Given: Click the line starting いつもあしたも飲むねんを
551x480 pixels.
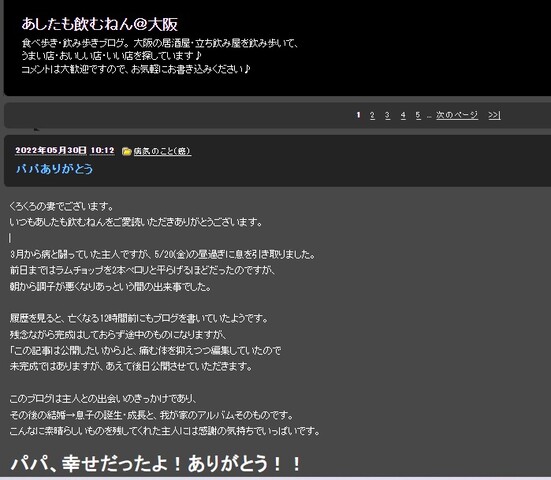Looking at the screenshot, I should click(x=136, y=222).
